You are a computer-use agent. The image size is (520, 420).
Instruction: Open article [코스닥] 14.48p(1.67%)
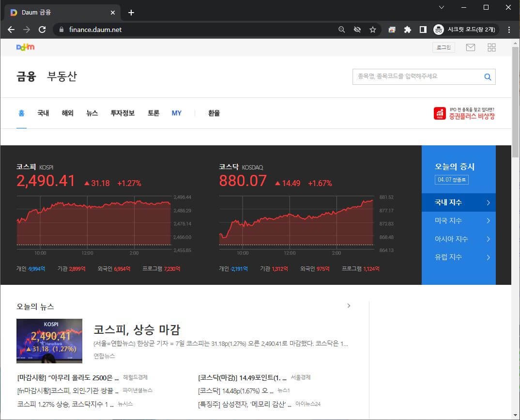point(235,391)
